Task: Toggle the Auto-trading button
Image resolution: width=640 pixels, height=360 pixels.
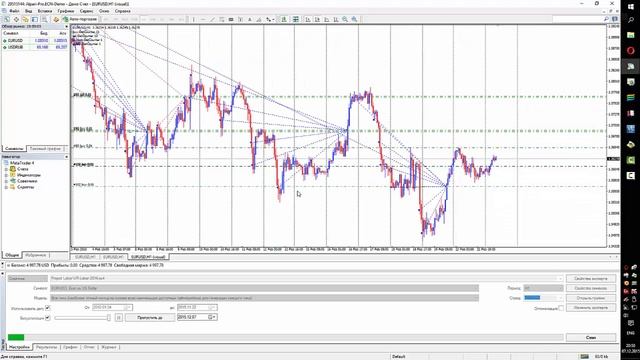Action: tap(80, 19)
